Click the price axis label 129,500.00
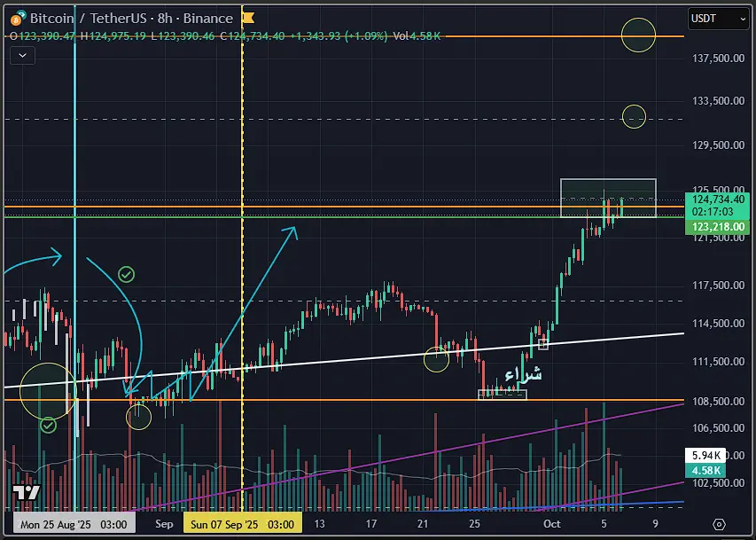756x540 pixels. pyautogui.click(x=718, y=145)
